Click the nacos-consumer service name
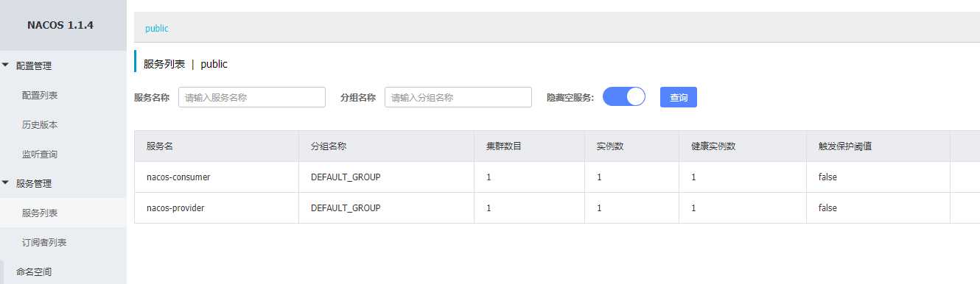Screen dimensions: 980x284 (x=178, y=177)
